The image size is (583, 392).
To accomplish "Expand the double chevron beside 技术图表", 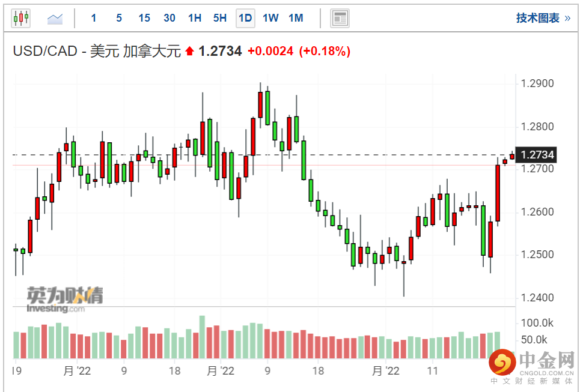I will coord(567,18).
